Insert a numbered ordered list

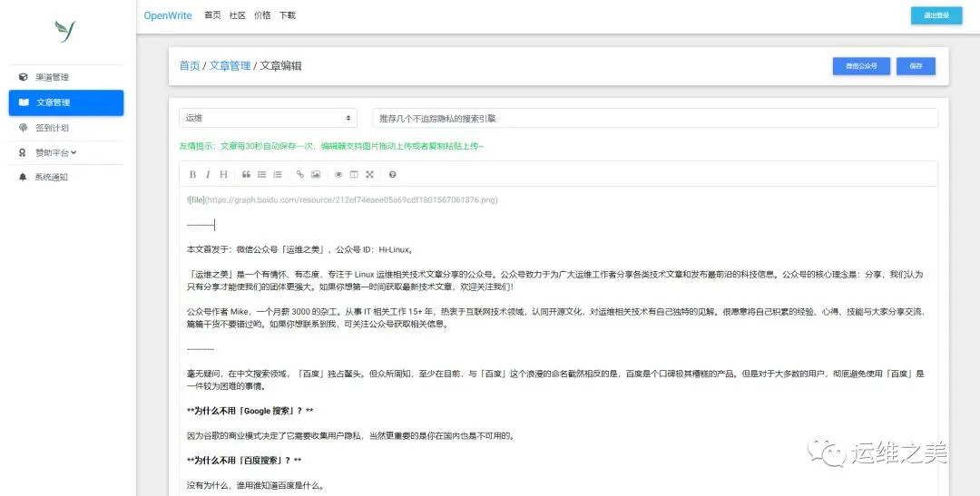pos(278,174)
